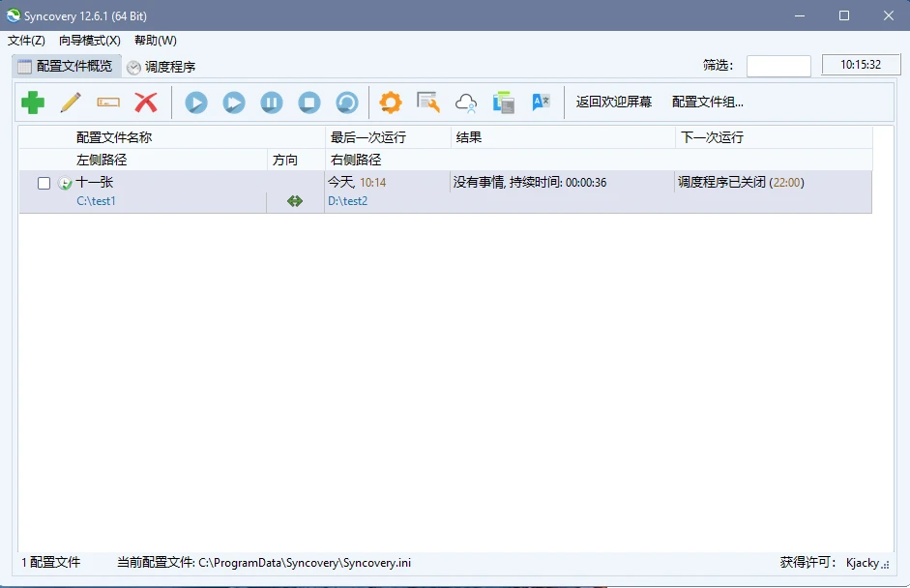Tick the checkbox for profile 十一张
910x588 pixels.
click(x=44, y=184)
